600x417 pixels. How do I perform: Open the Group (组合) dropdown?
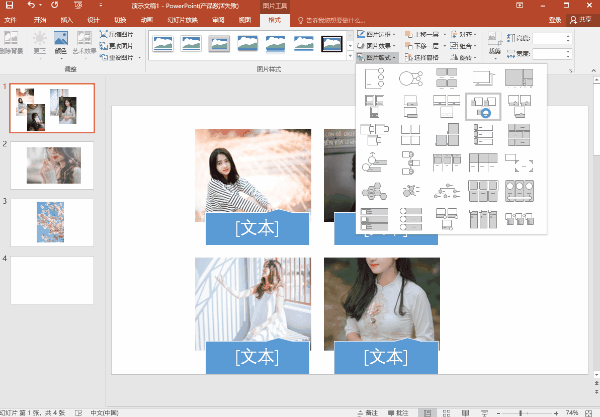(464, 46)
